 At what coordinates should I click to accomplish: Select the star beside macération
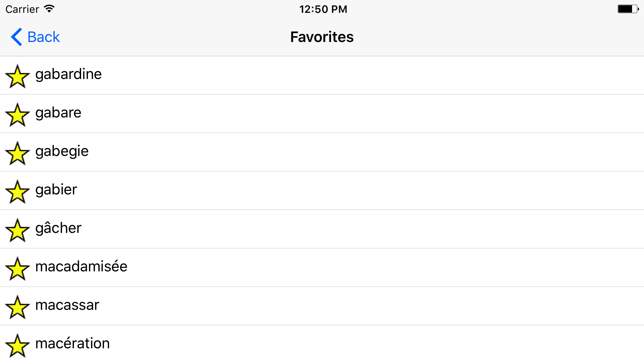pos(17,346)
